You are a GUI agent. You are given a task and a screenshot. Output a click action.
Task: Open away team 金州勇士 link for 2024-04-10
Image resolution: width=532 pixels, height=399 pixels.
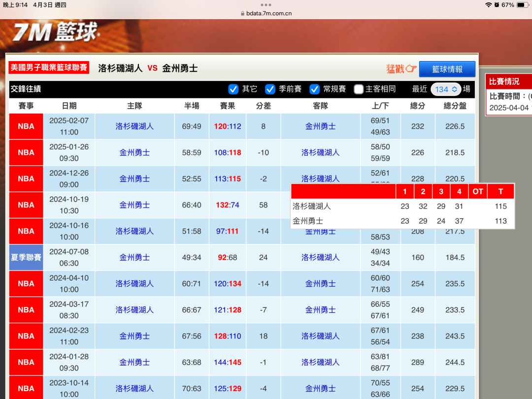(320, 283)
